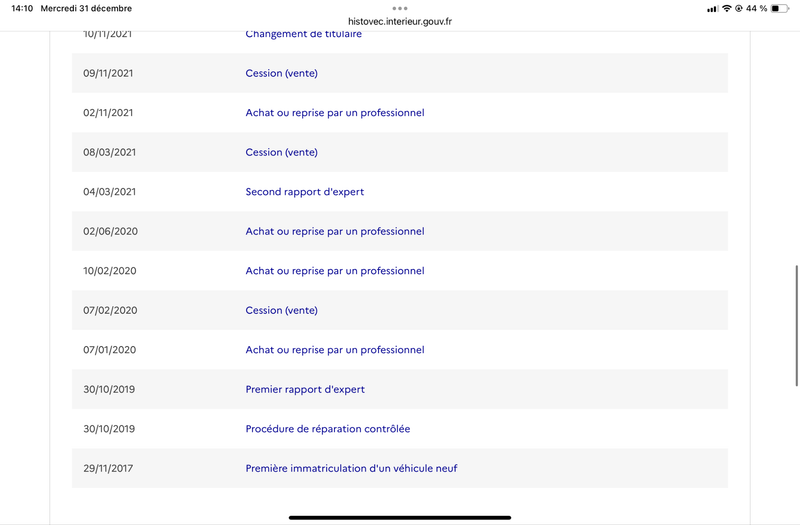Open "Second rapport d'expert" link
800x525 pixels.
tap(305, 192)
